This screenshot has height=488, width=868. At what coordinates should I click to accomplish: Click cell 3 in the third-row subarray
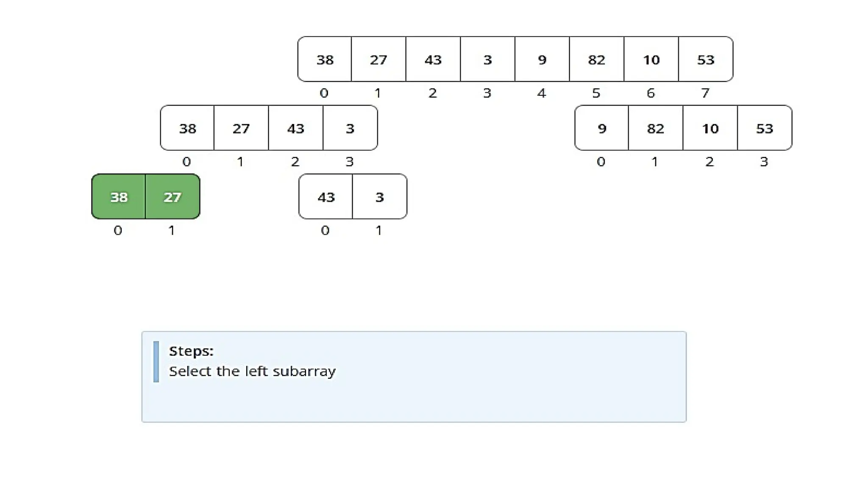coord(379,197)
